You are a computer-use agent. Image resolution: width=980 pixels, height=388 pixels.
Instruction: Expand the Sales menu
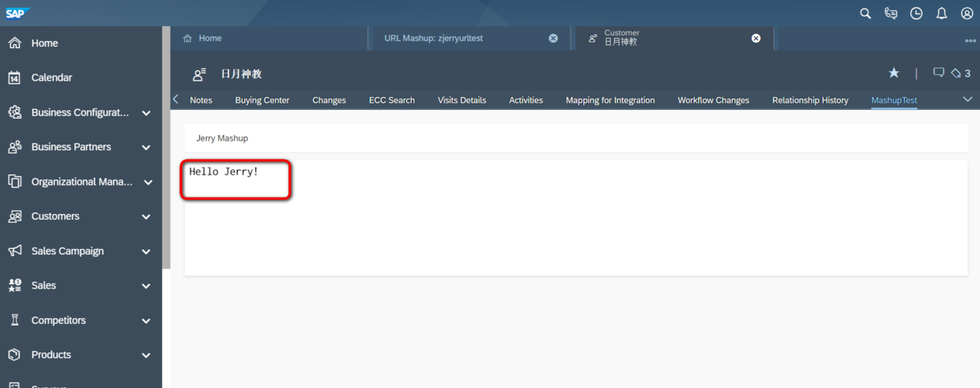tap(146, 286)
